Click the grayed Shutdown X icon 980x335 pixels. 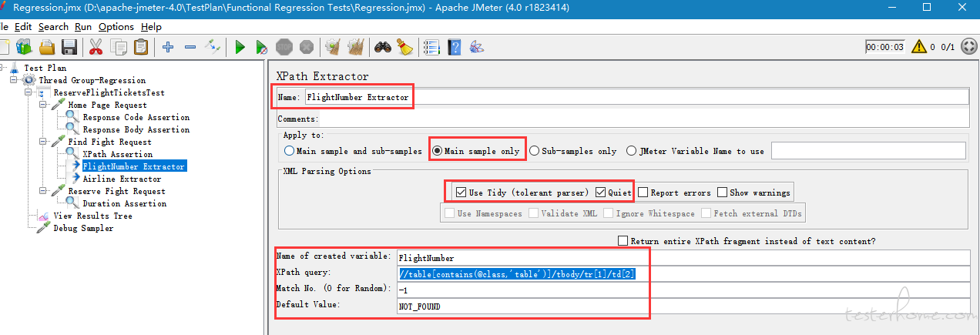coord(307,47)
